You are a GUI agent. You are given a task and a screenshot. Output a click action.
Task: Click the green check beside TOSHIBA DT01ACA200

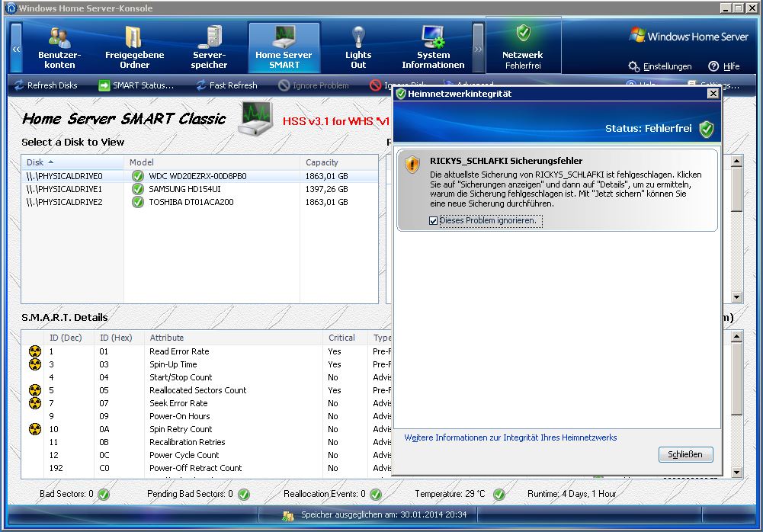coord(138,202)
